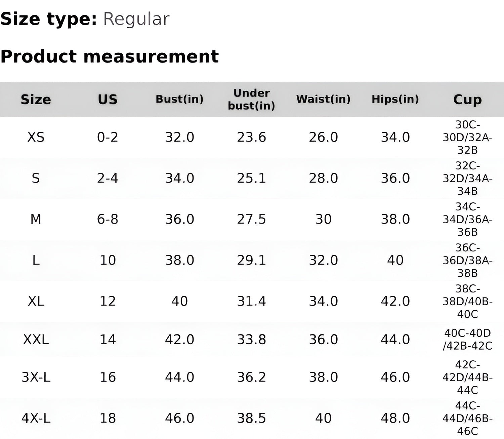The height and width of the screenshot is (439, 504).
Task: Click the Product measurement heading
Action: [x=110, y=56]
